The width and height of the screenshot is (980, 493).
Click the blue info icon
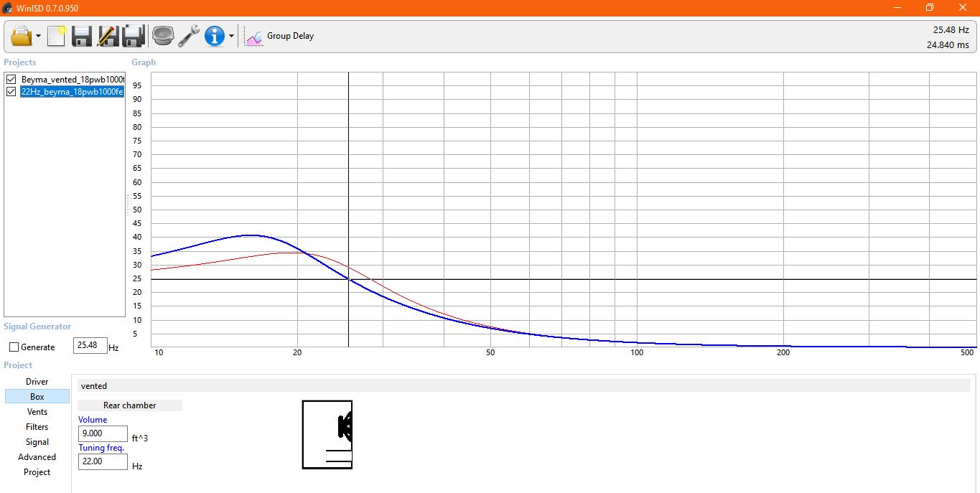215,36
